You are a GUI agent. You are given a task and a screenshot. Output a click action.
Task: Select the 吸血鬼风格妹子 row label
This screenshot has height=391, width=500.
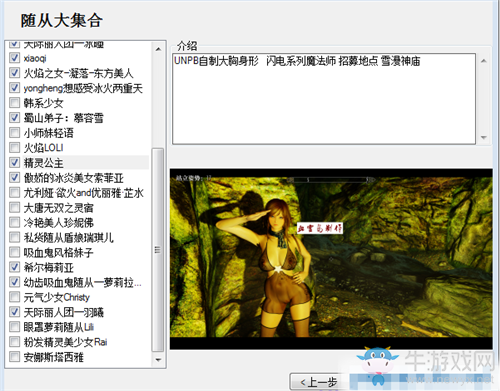pos(58,252)
